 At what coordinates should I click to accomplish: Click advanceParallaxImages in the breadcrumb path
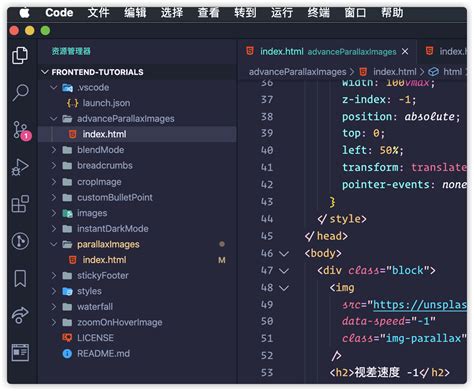point(297,72)
